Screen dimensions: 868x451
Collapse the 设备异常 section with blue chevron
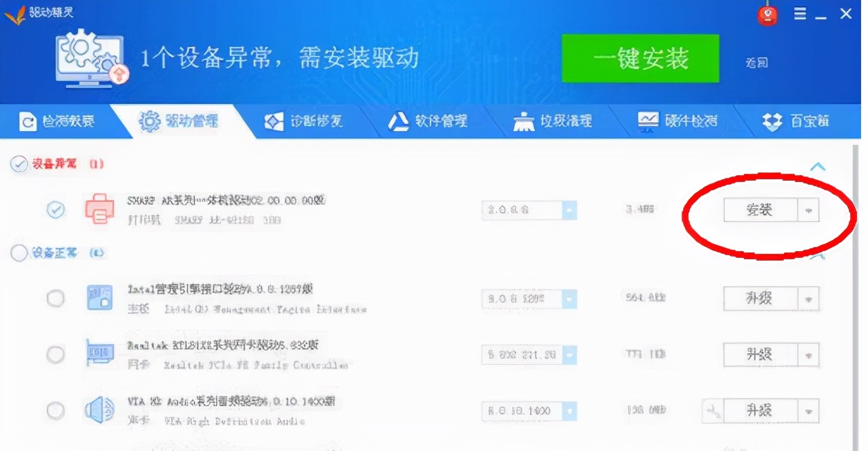click(x=818, y=166)
